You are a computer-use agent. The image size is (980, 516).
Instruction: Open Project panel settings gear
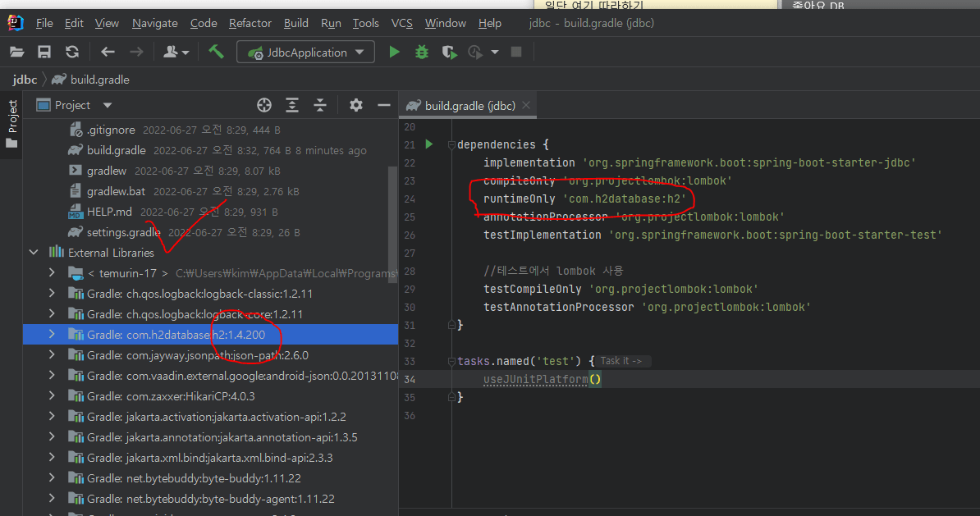tap(355, 105)
